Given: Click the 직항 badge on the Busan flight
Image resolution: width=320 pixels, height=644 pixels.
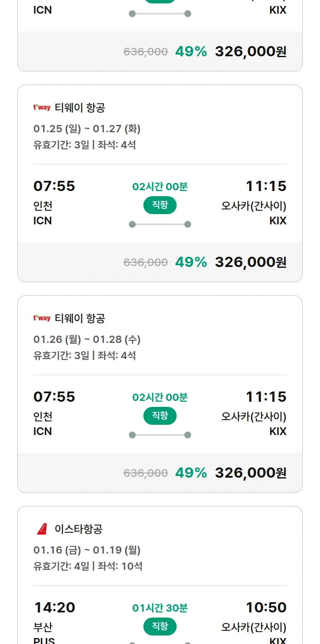Looking at the screenshot, I should (160, 627).
